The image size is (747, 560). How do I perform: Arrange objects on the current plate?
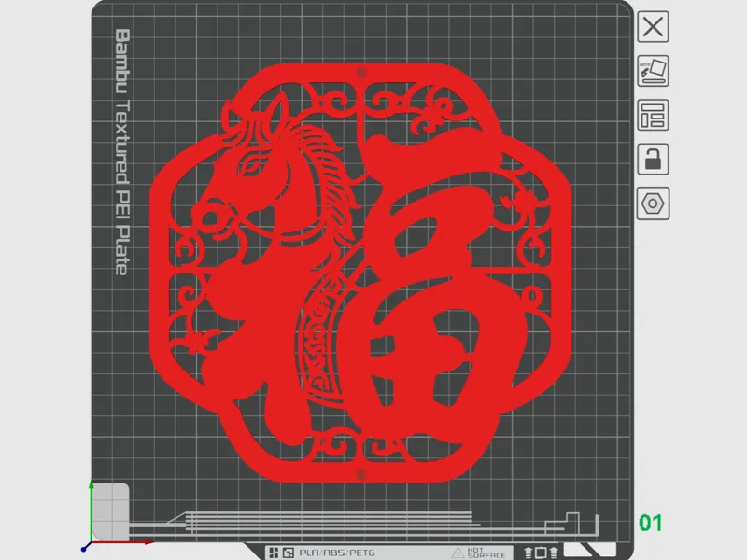[653, 115]
